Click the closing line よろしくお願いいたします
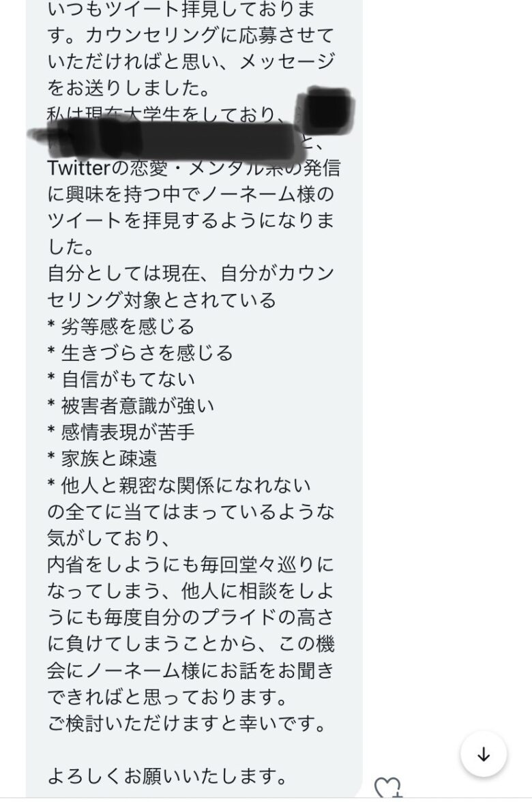This screenshot has width=532, height=802. point(167,776)
